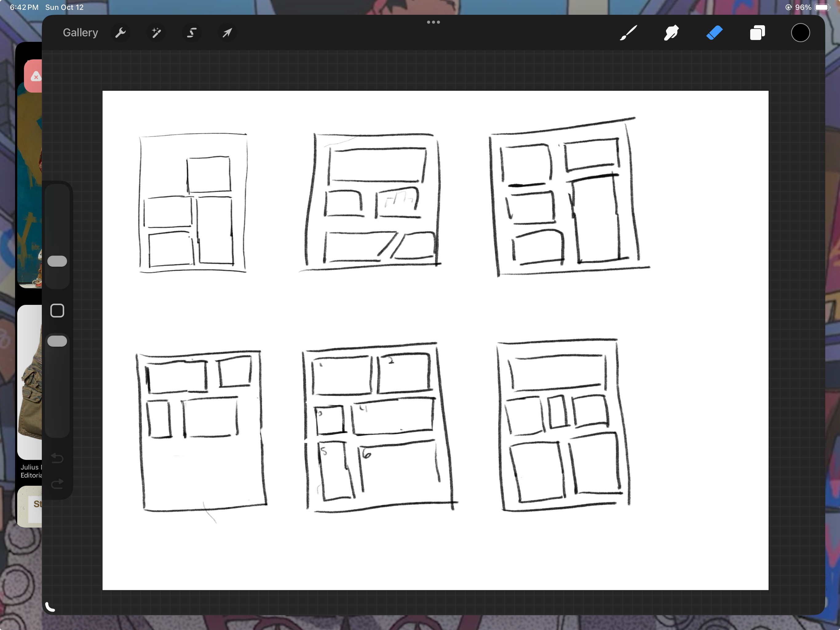
Task: Activate the Selection S-shaped tool
Action: coord(192,33)
